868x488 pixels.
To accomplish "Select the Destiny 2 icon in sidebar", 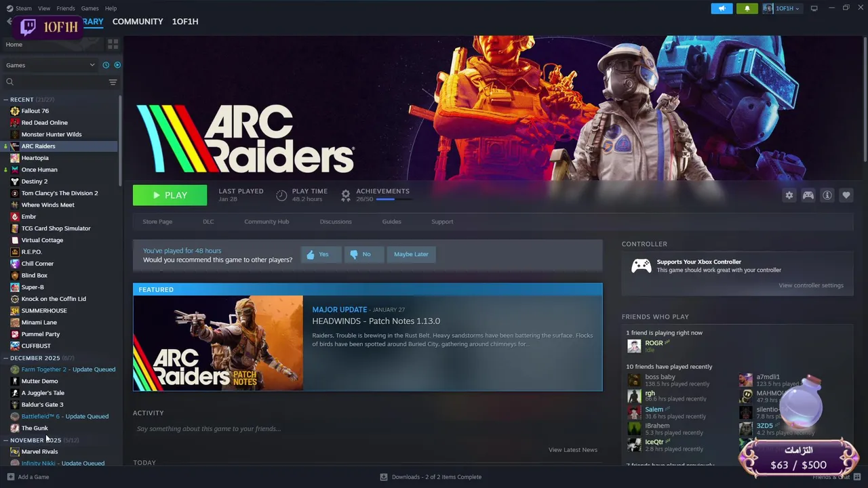I will [15, 182].
